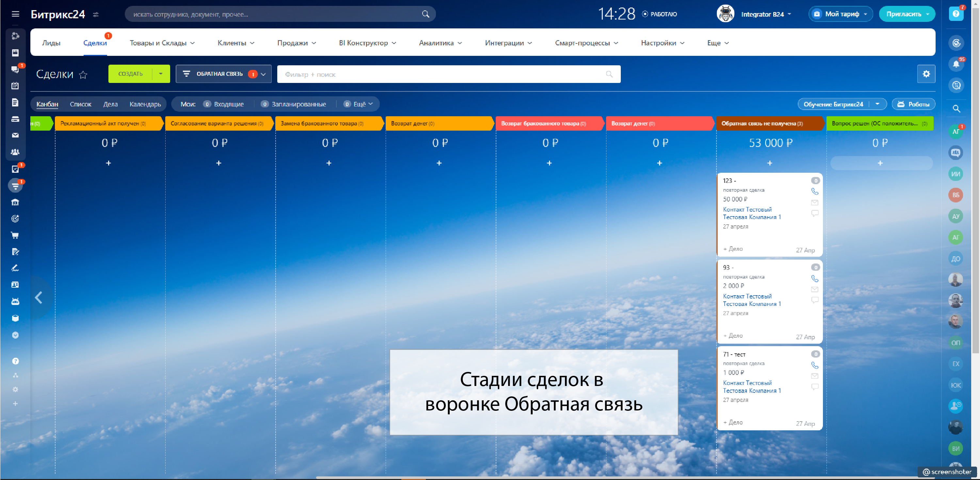Click left arrow to scroll kanban back
980x480 pixels.
(39, 297)
